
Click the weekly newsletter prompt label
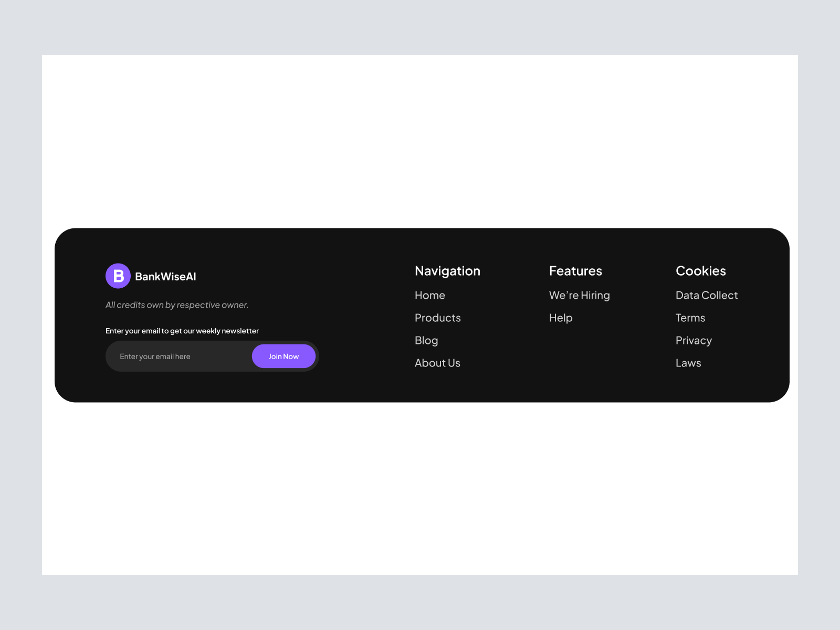click(x=182, y=331)
